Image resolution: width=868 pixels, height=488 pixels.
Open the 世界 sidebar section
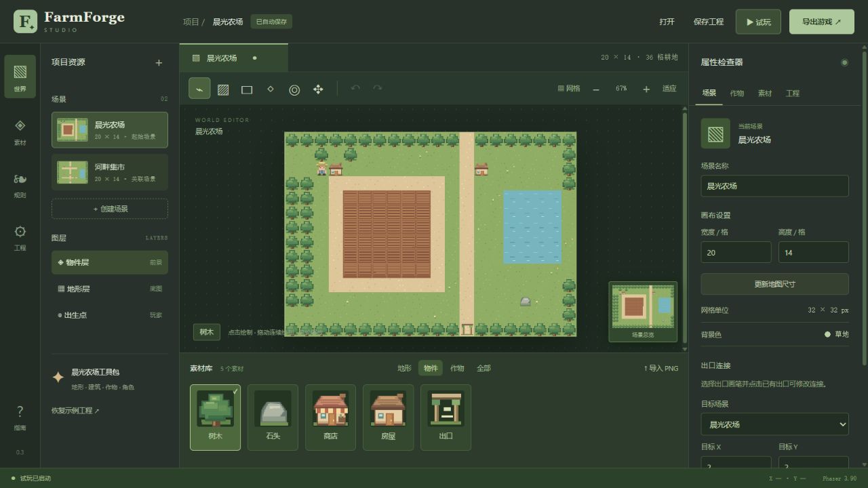coord(20,77)
